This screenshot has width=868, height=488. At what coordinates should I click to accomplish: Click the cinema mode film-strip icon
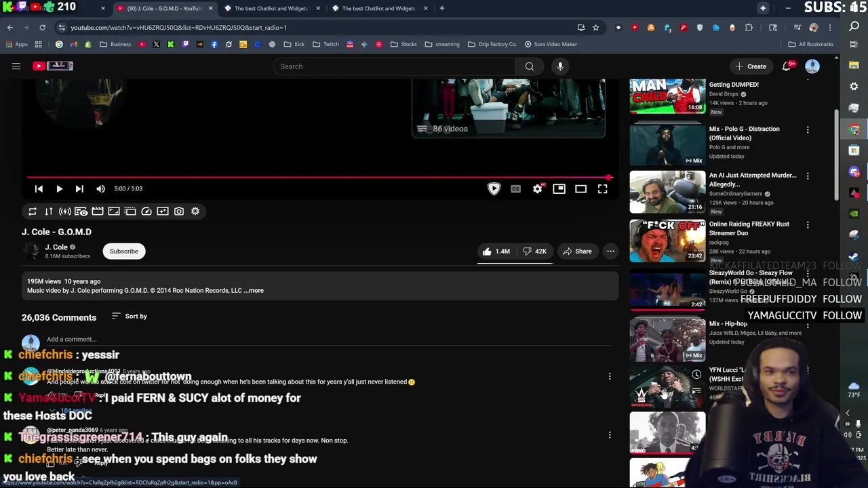pos(98,211)
